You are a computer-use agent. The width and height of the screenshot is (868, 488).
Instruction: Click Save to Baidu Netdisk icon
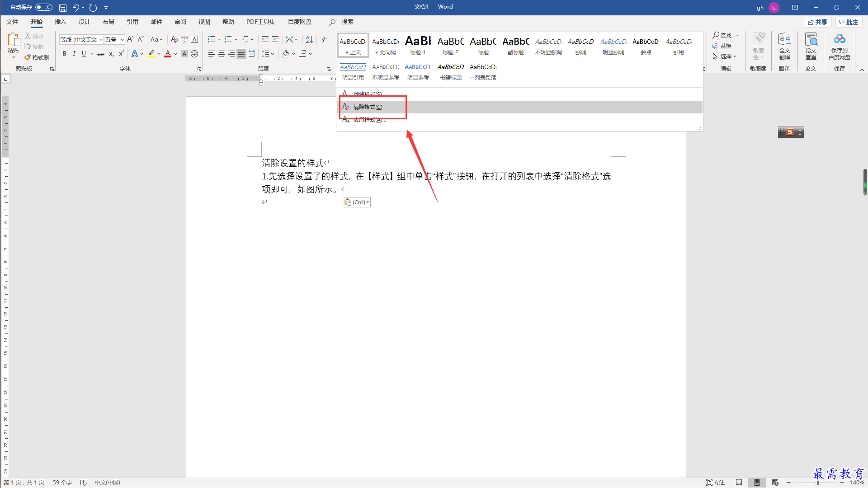(x=840, y=46)
